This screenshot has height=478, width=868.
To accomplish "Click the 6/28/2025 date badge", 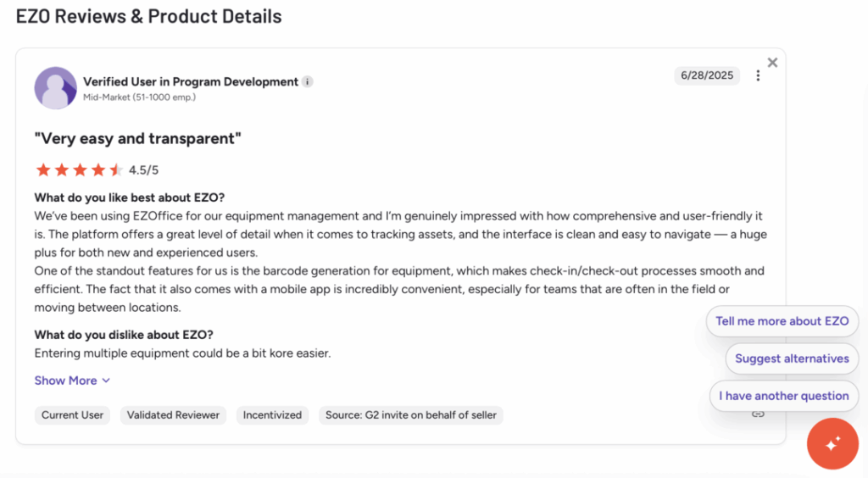I will click(707, 75).
